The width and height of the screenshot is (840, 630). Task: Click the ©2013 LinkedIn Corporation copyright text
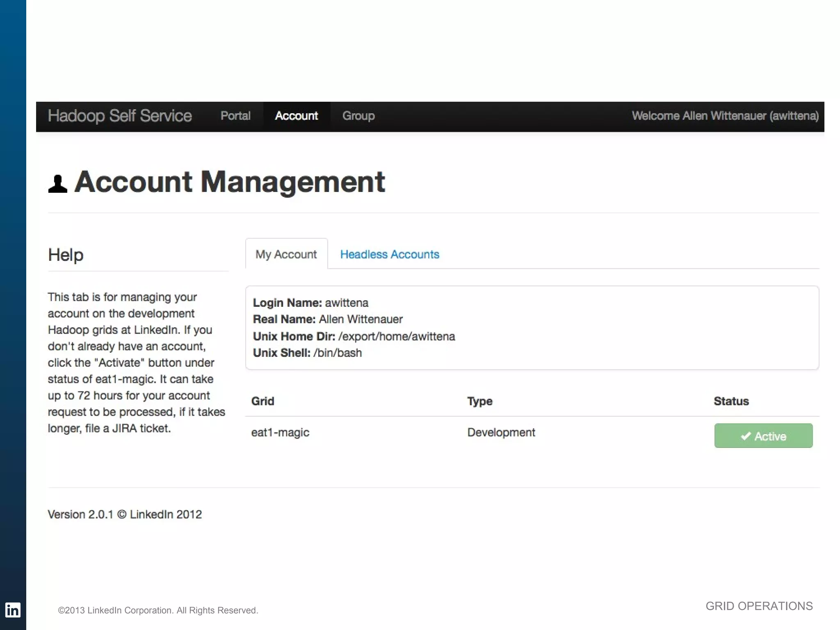[x=158, y=610]
